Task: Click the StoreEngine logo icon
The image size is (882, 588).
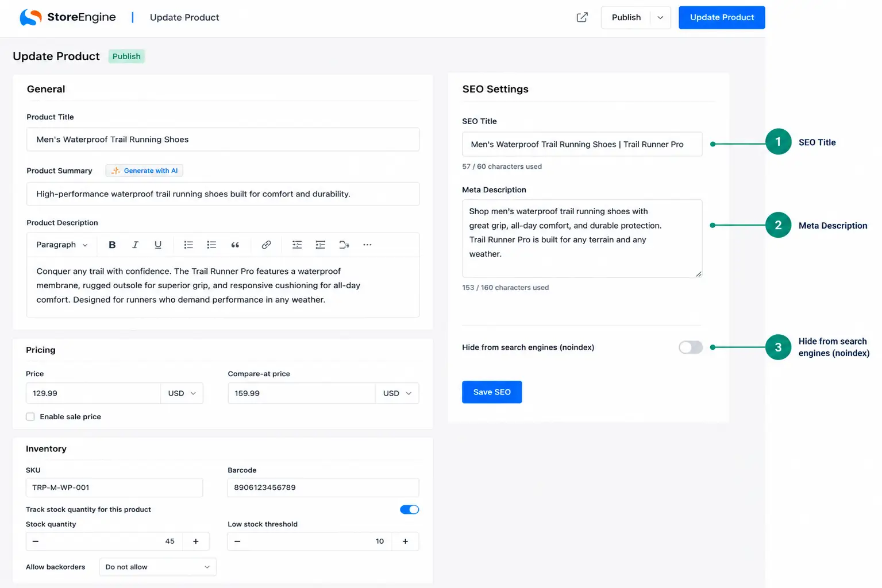Action: tap(30, 17)
